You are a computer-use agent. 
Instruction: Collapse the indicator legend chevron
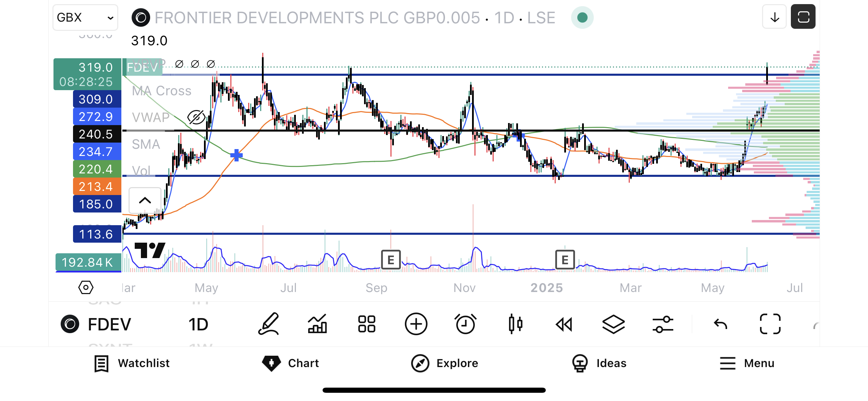coord(145,200)
